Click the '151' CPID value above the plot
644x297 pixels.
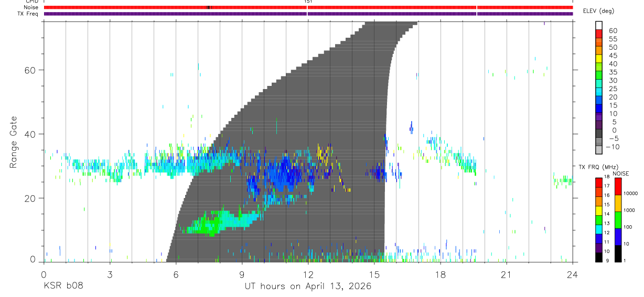[x=308, y=2]
